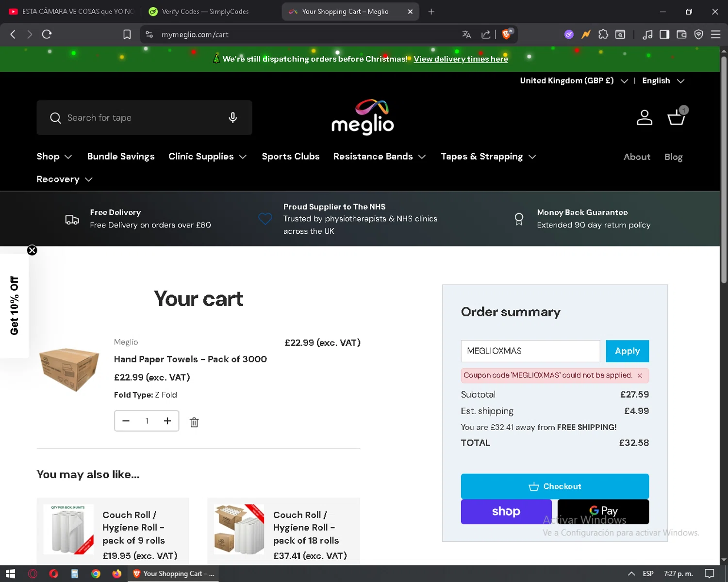The height and width of the screenshot is (582, 728).
Task: Bookmark this page using the bookmark icon
Action: click(127, 34)
